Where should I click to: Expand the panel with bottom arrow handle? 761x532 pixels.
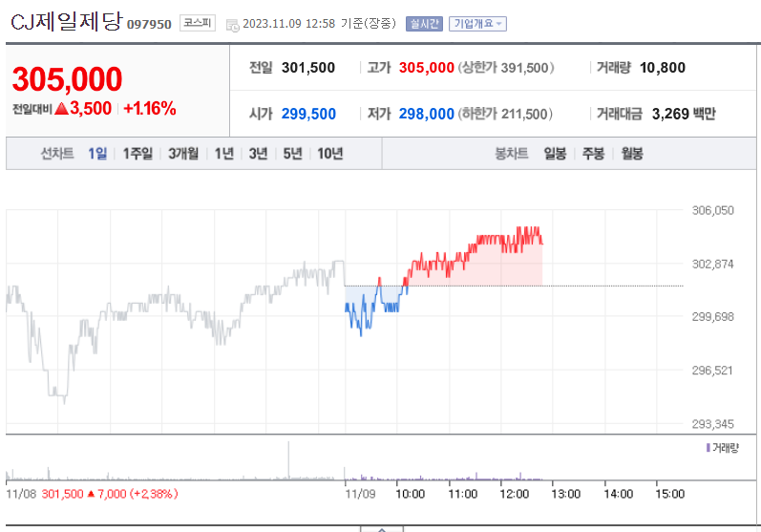(382, 529)
